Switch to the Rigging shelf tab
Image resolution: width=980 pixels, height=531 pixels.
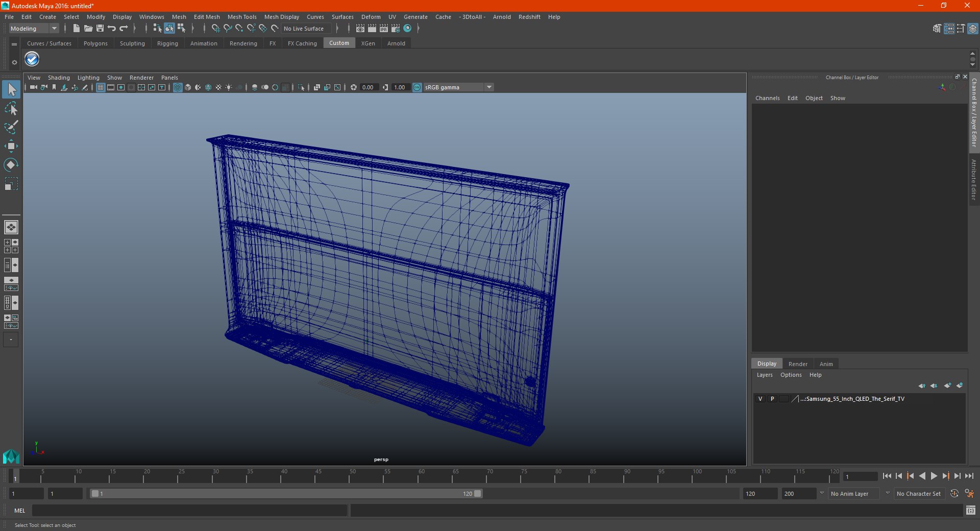(x=167, y=43)
